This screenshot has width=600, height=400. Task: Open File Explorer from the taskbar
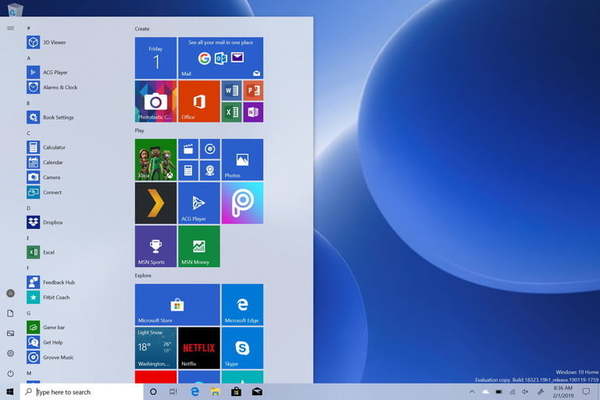coord(215,392)
